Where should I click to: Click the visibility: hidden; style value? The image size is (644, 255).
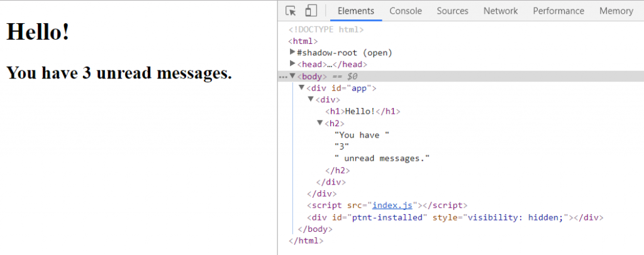coord(516,217)
